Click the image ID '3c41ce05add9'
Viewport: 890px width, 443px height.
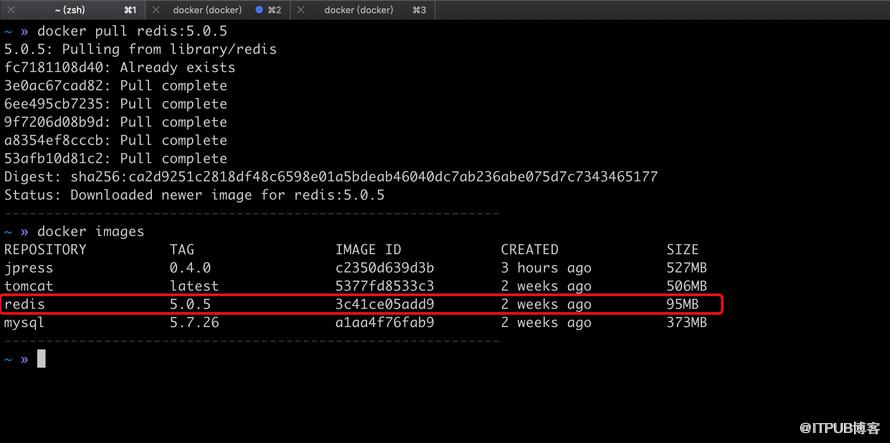point(384,304)
